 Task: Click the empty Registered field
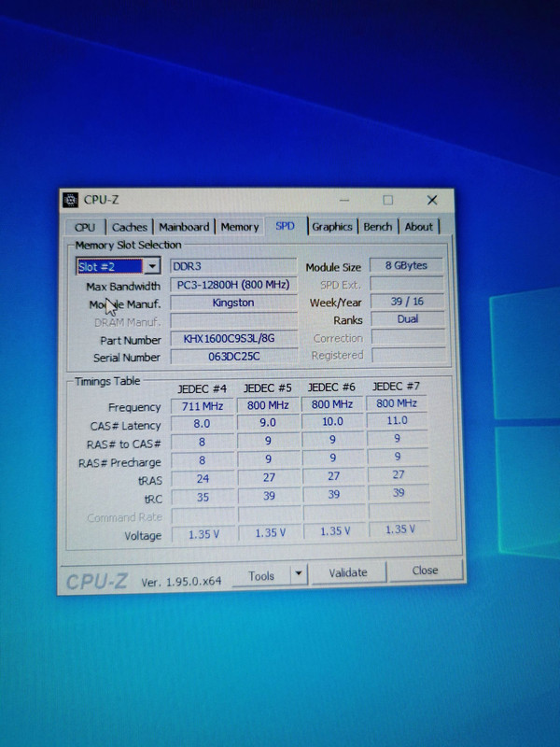(x=409, y=355)
